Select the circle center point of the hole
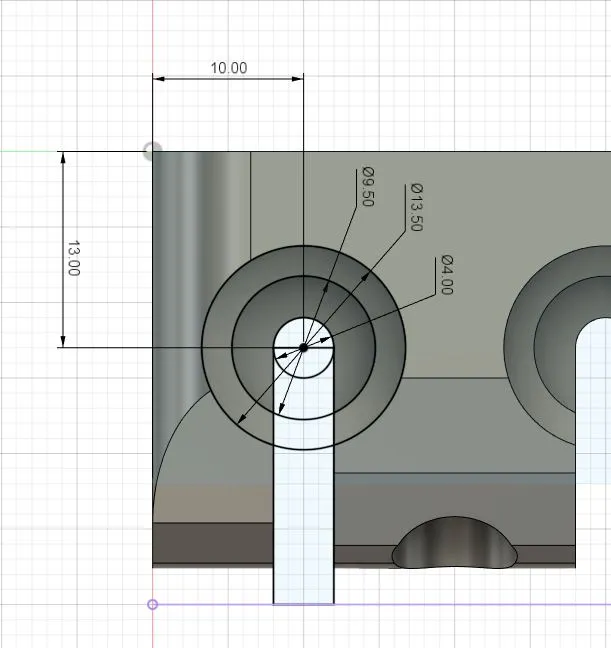611x648 pixels. pos(303,348)
